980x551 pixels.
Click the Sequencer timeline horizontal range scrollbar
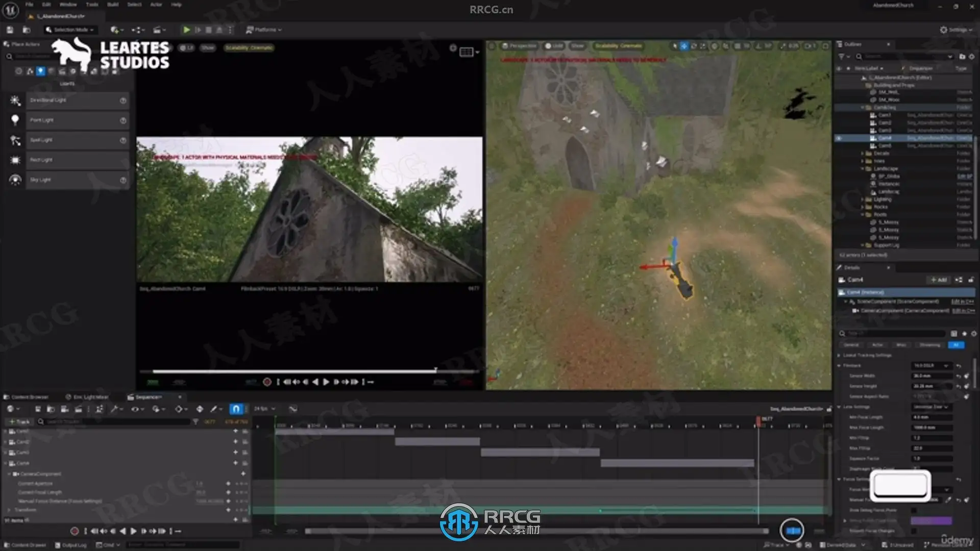coord(537,531)
